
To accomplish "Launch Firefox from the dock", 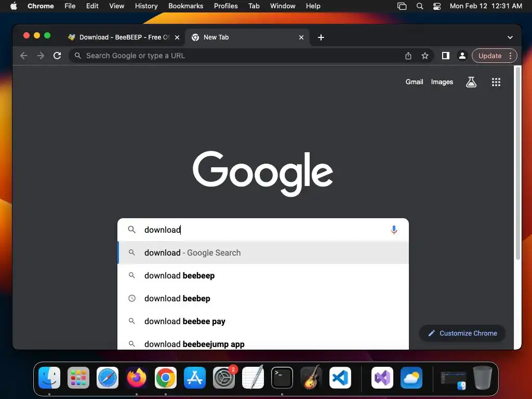I will point(137,378).
